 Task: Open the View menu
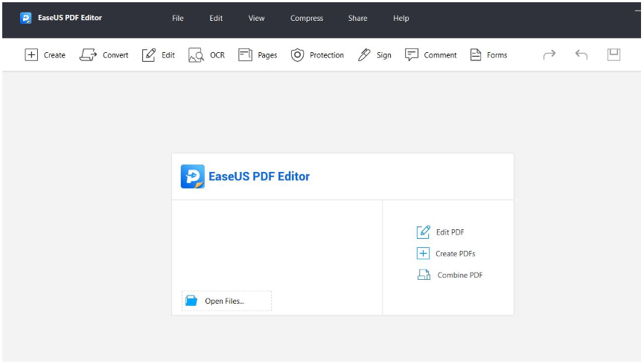(256, 18)
